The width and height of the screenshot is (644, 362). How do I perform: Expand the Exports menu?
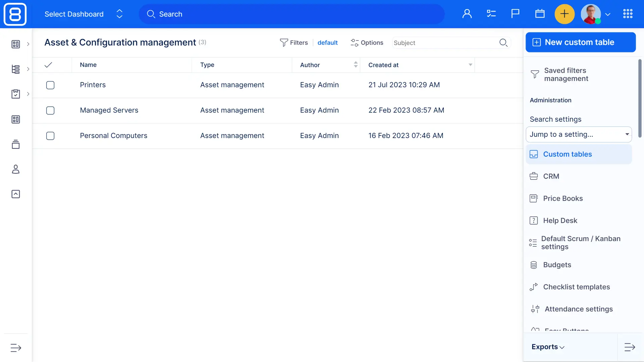(x=548, y=347)
